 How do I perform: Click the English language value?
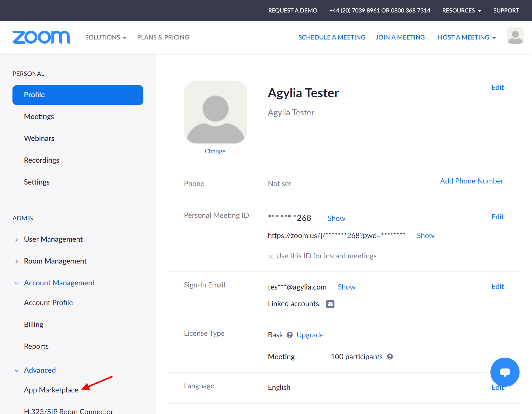pos(279,387)
